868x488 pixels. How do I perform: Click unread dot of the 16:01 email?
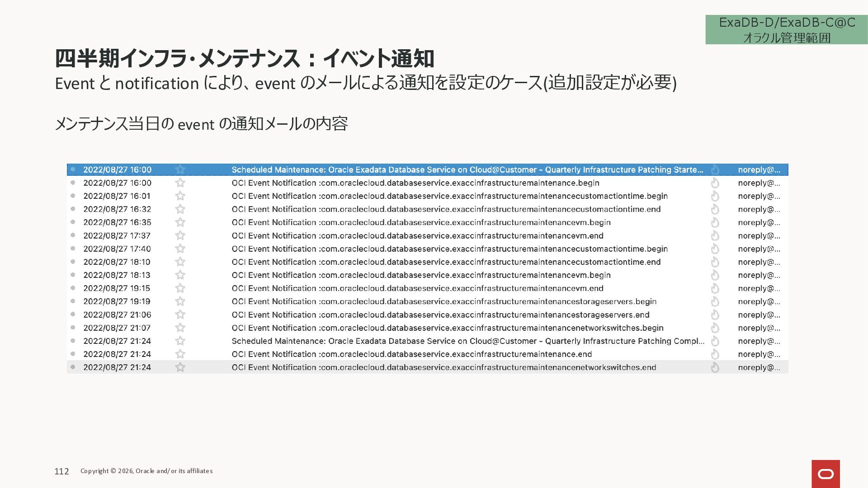(73, 196)
